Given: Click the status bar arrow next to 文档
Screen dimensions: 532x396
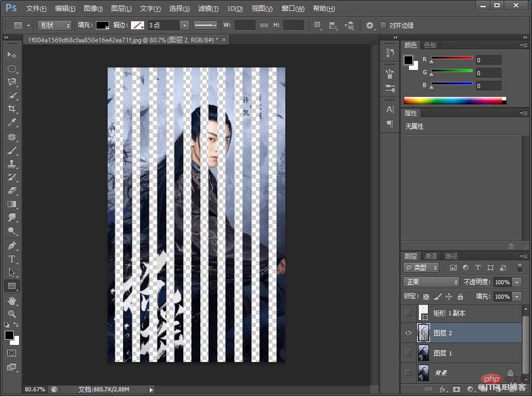Looking at the screenshot, I should pyautogui.click(x=151, y=389).
